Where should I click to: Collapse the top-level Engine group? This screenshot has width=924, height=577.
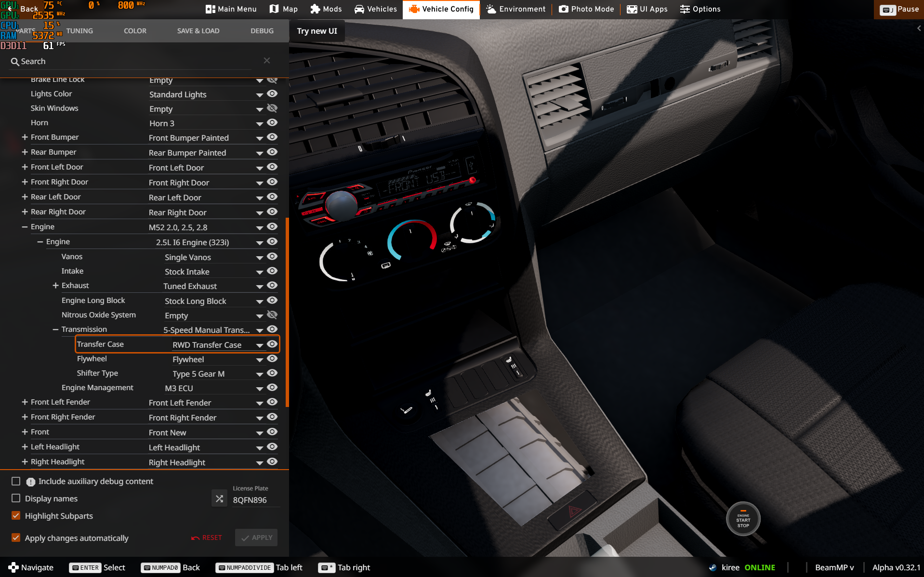pyautogui.click(x=25, y=227)
